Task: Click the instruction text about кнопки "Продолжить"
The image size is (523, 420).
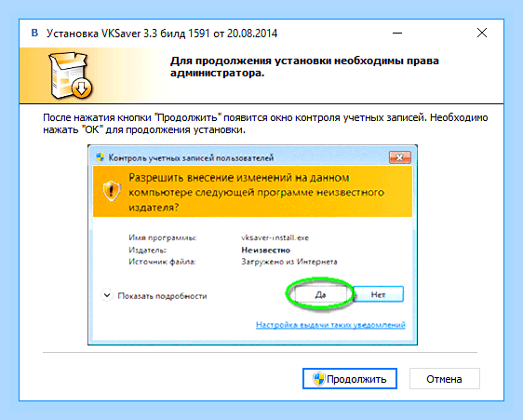Action: tap(265, 124)
